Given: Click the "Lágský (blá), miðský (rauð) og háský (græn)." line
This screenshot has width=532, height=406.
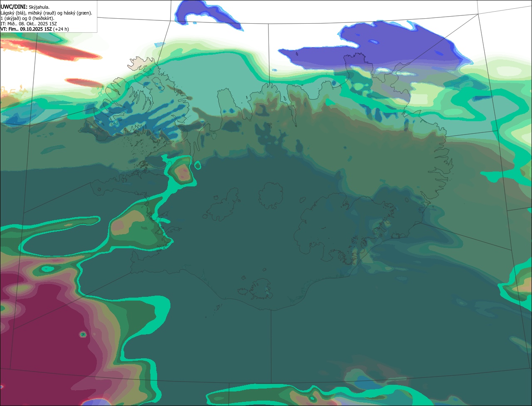Looking at the screenshot, I should [46, 13].
